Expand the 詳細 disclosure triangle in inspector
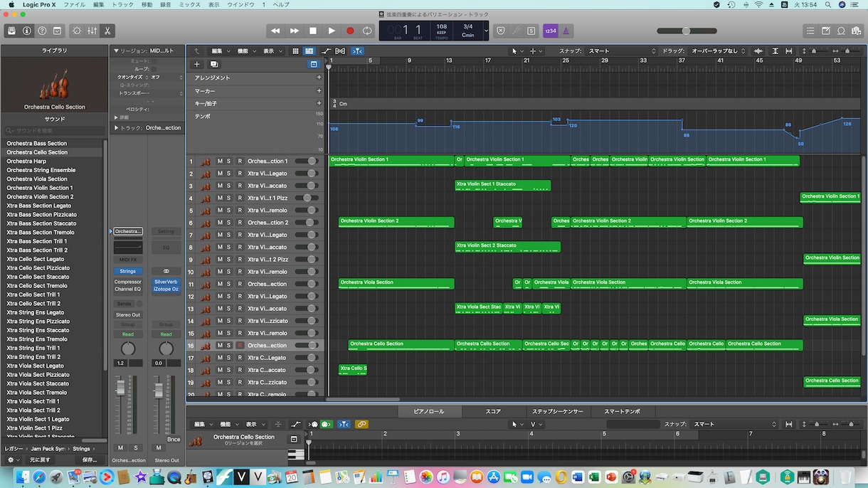Viewport: 868px width, 488px height. [117, 117]
